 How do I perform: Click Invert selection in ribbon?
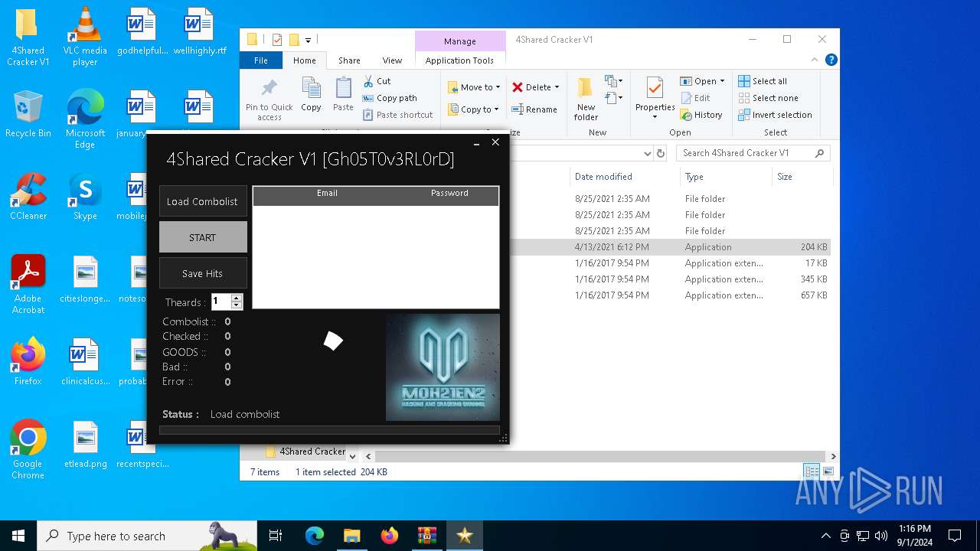[x=775, y=115]
